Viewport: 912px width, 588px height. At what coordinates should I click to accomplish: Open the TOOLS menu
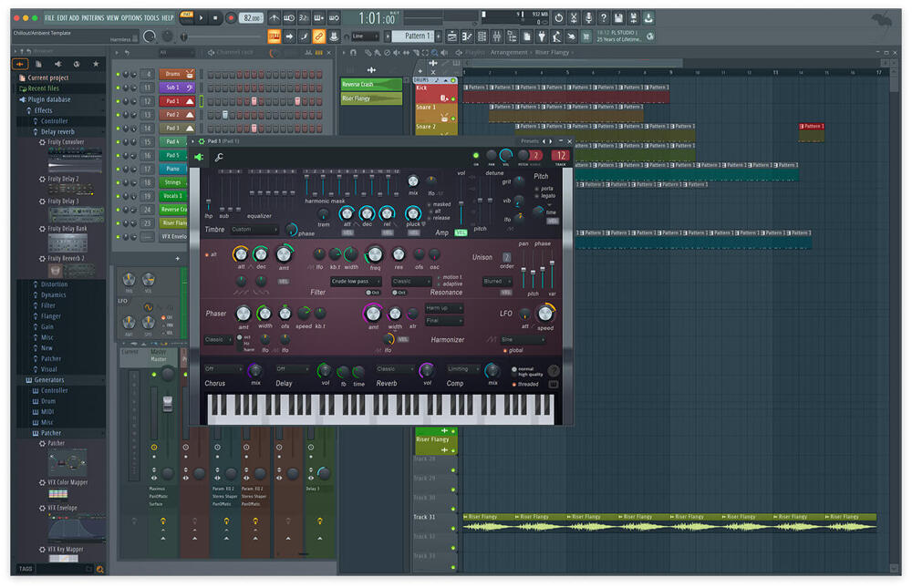(150, 17)
